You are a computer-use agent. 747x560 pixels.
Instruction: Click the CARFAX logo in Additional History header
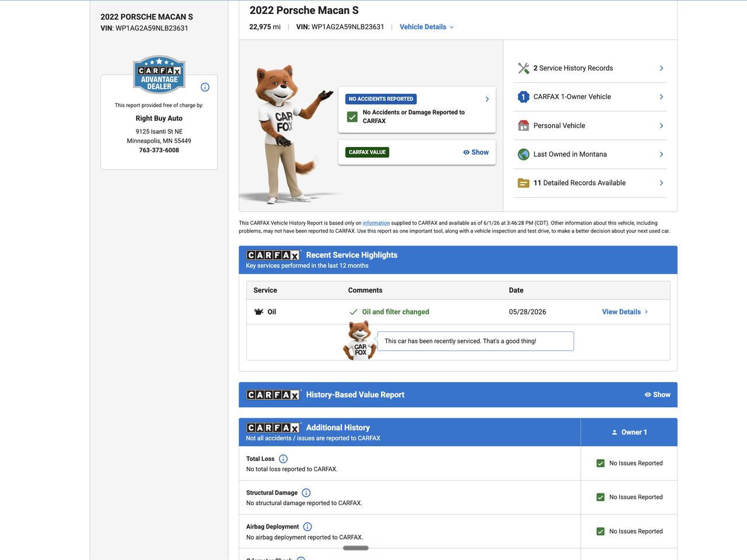(x=273, y=428)
